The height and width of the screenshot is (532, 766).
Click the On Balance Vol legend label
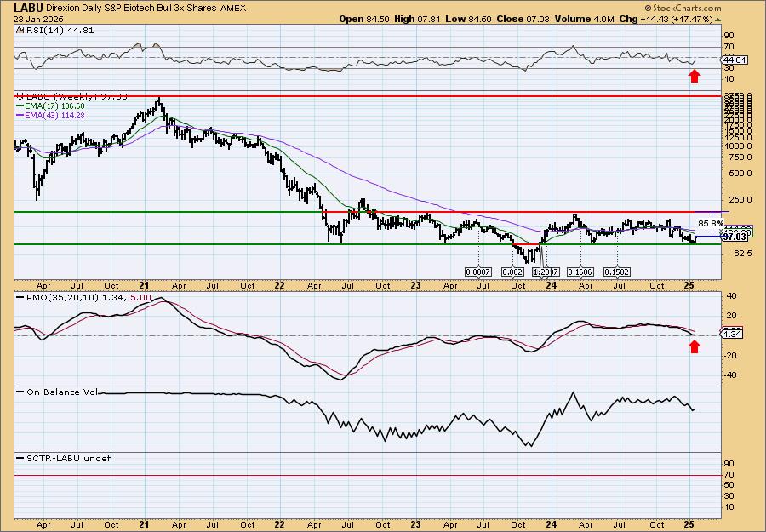pyautogui.click(x=61, y=392)
